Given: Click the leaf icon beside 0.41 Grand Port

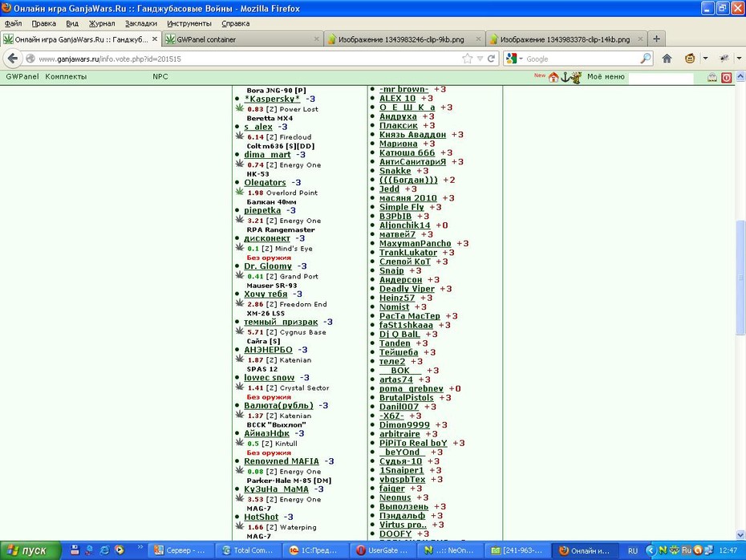Looking at the screenshot, I should click(240, 275).
